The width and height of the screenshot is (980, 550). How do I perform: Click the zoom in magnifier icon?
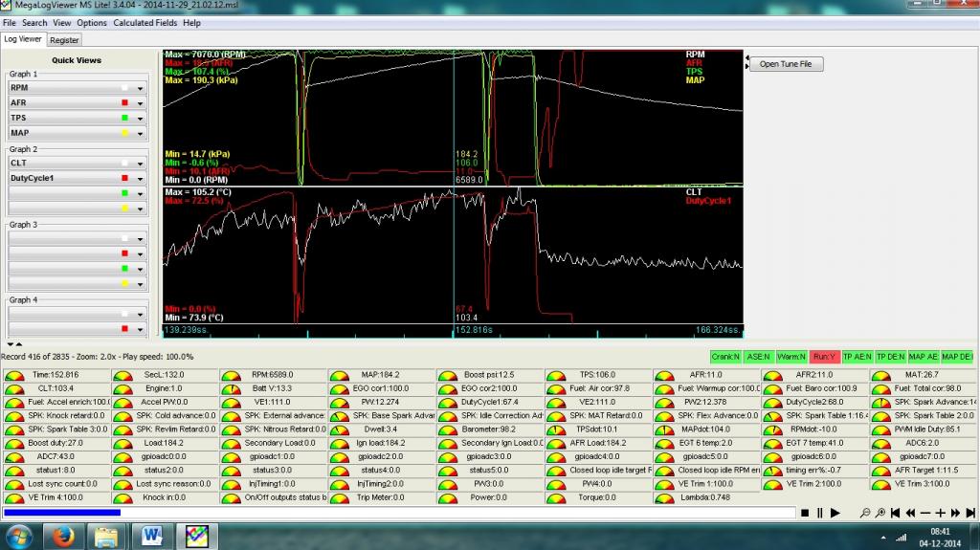[880, 513]
